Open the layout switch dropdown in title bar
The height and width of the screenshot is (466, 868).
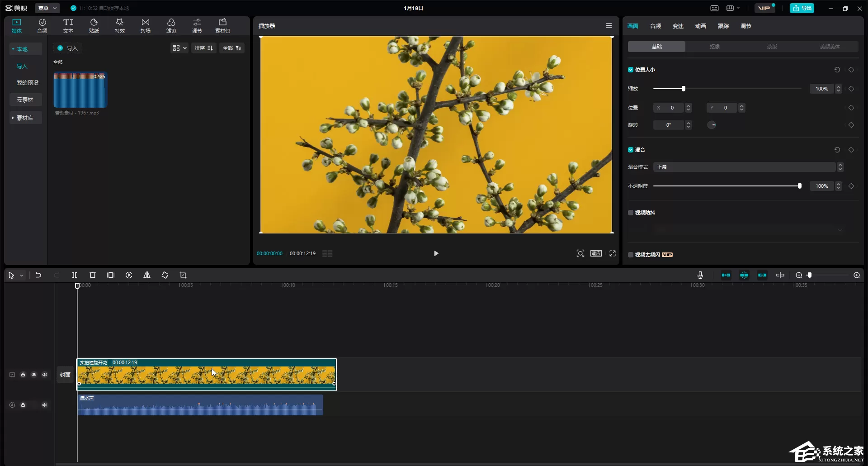coord(733,8)
